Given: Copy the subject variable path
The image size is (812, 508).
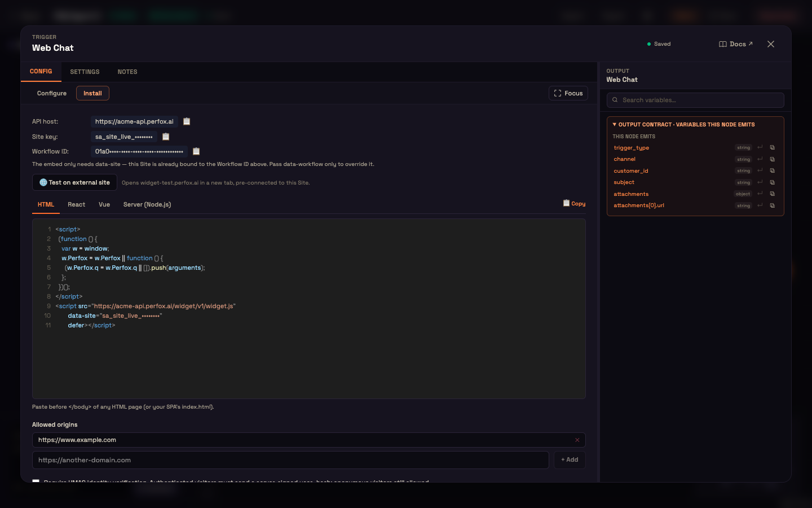Looking at the screenshot, I should (773, 182).
